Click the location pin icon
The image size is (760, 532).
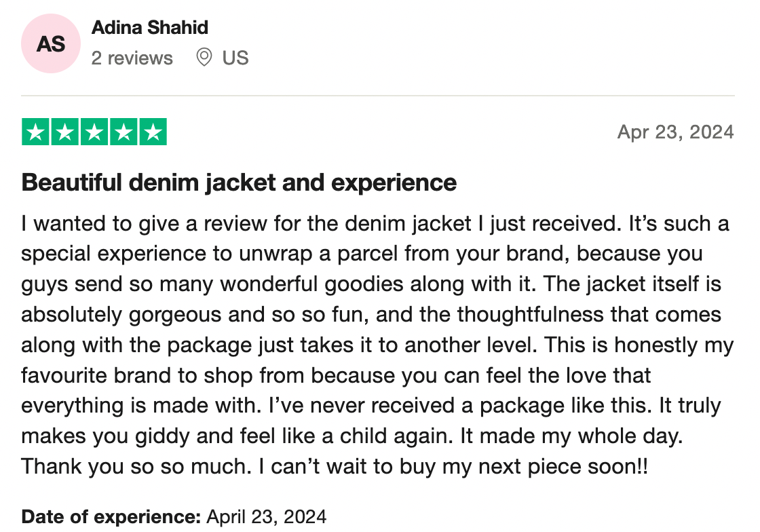[204, 57]
